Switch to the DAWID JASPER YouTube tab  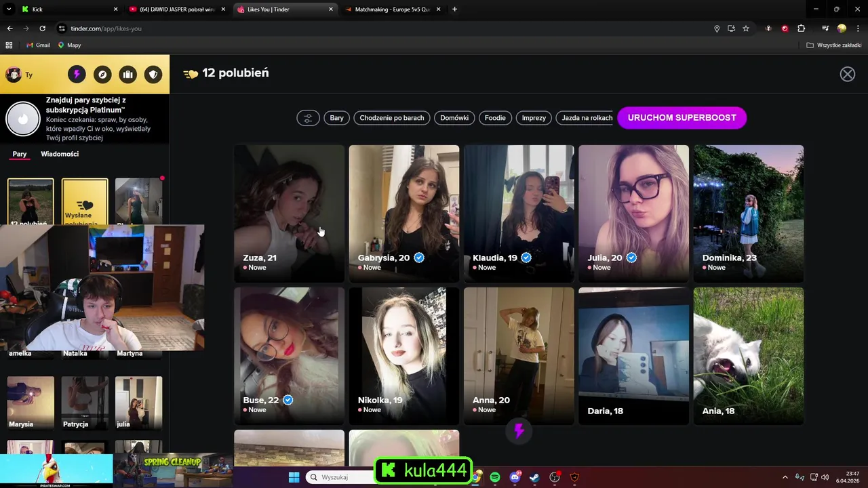coord(177,9)
